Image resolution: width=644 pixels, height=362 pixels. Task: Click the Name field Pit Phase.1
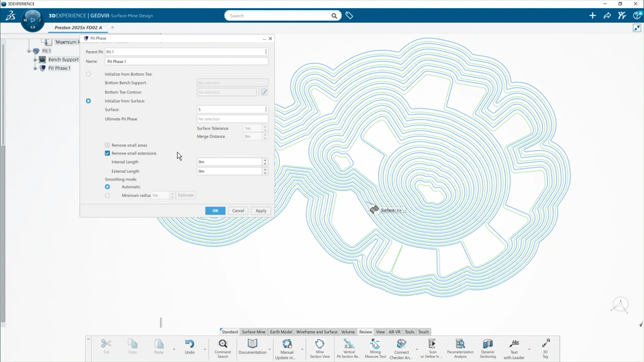tap(186, 61)
